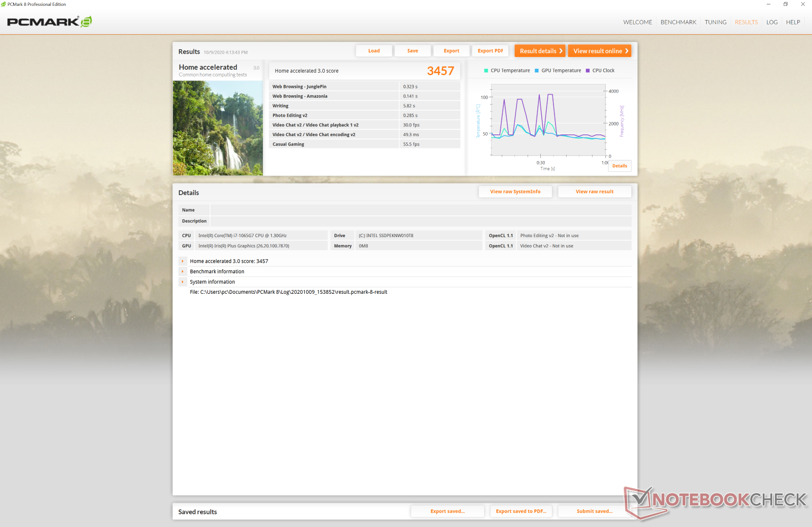Click the chart Details button
Viewport: 812px width, 527px height.
[620, 166]
